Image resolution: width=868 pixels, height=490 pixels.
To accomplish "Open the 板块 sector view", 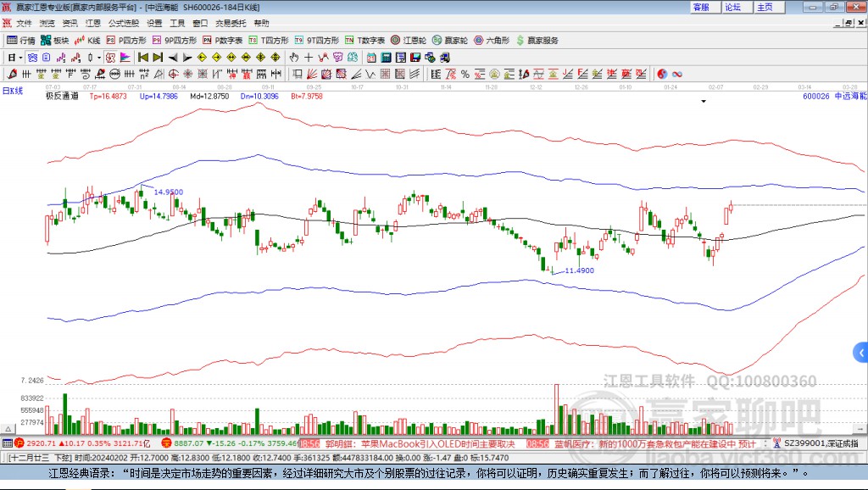I will coord(54,41).
